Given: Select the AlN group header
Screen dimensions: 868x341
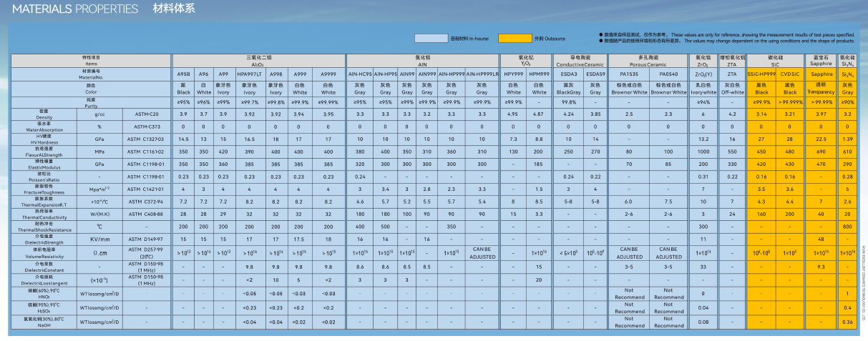Looking at the screenshot, I should point(422,59).
